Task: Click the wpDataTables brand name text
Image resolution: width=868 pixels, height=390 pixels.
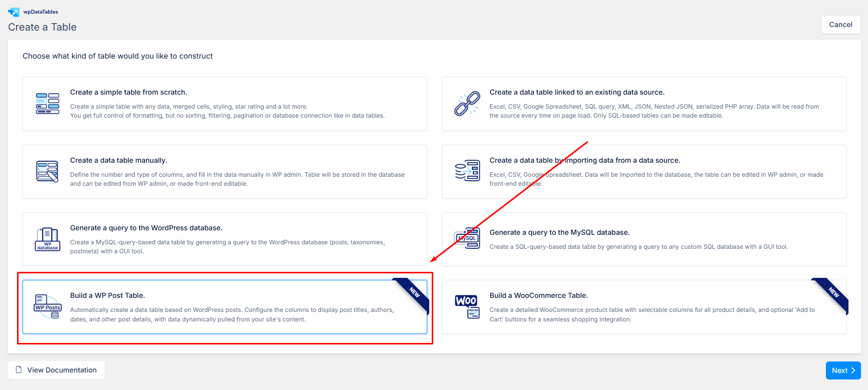Action: 41,12
